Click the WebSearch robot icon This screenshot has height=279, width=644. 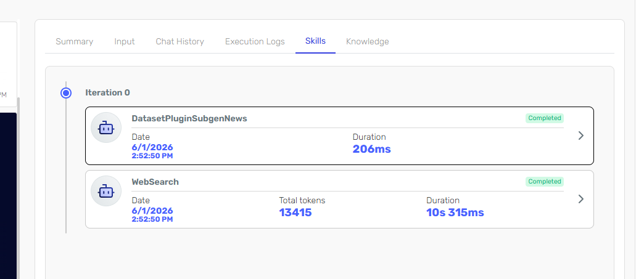[x=106, y=191]
